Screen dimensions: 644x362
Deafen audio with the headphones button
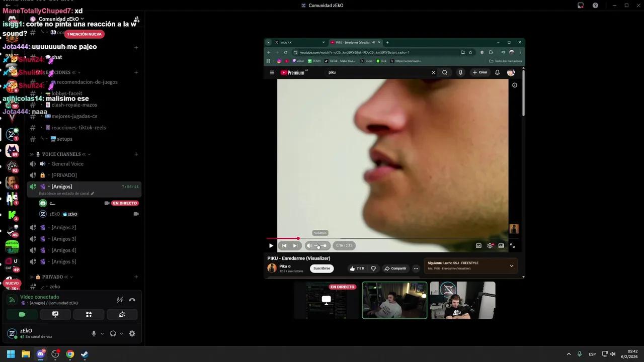tap(113, 333)
